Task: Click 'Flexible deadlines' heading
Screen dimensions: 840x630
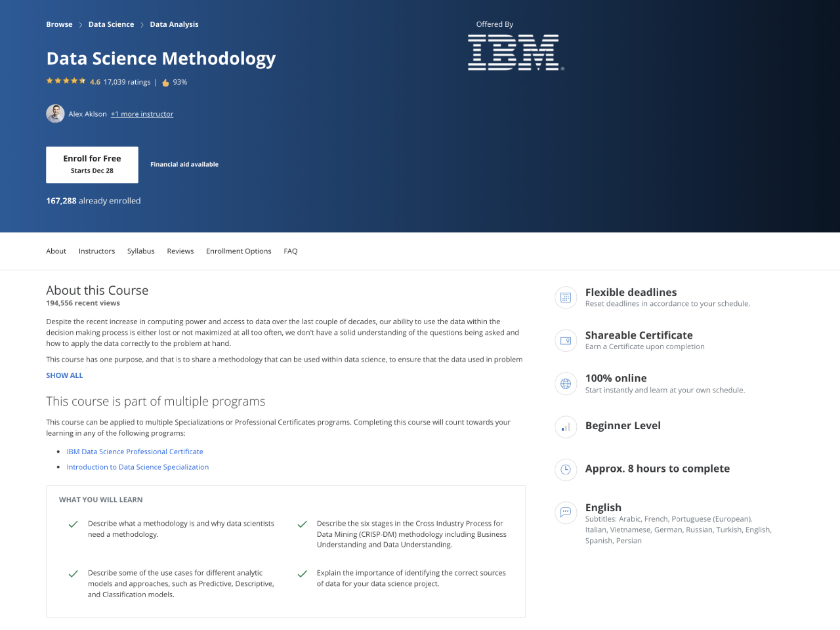Action: [631, 292]
